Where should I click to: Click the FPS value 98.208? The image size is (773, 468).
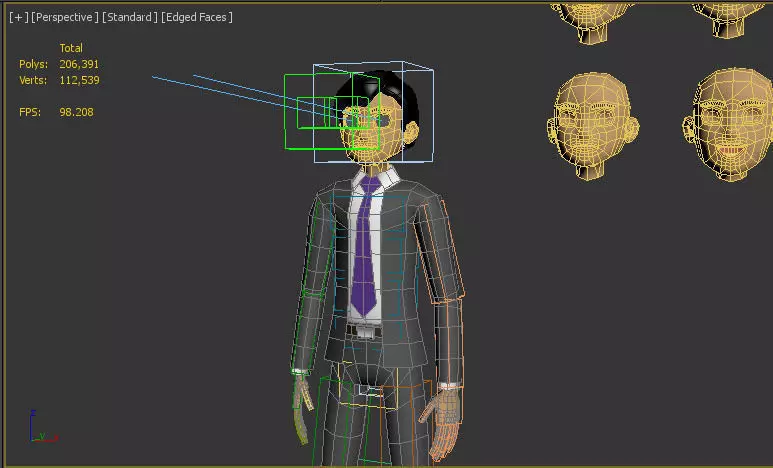coord(76,112)
